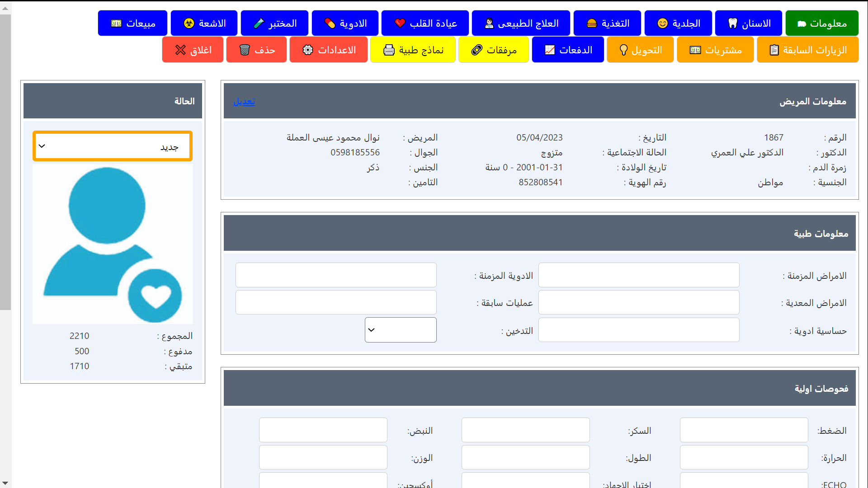This screenshot has width=868, height=488.
Task: Click the radiation icon on الاشعة button
Action: point(189,23)
